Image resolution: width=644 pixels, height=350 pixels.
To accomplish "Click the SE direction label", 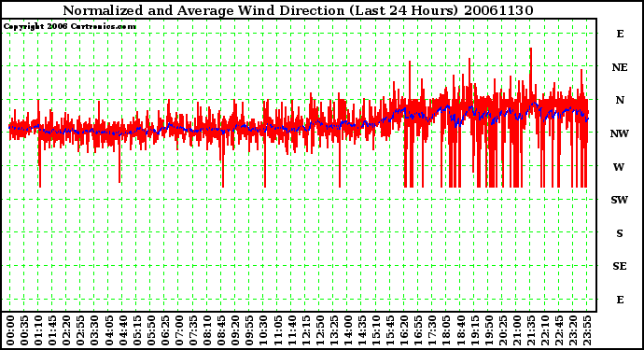I will click(620, 267).
